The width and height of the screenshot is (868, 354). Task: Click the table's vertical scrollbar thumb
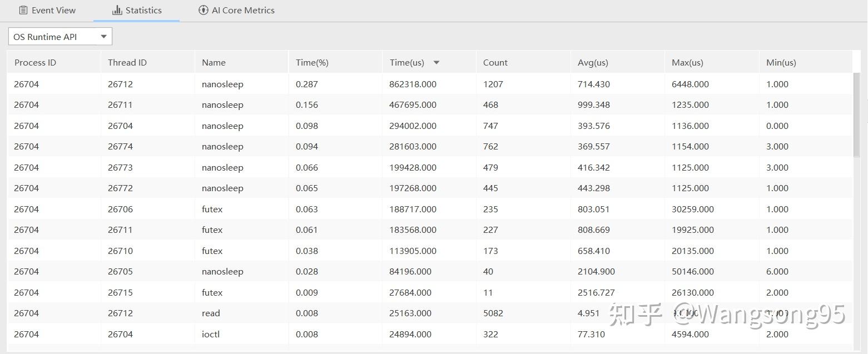857,114
